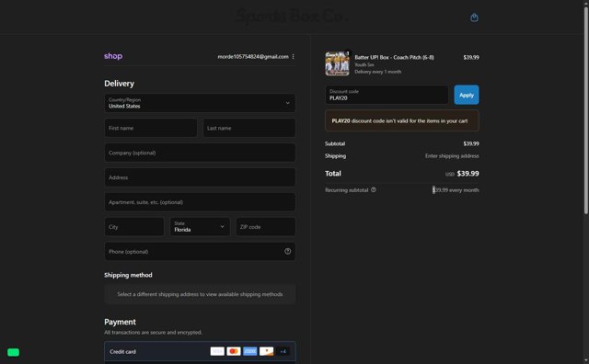Focus the Last name field
This screenshot has height=364, width=589.
pyautogui.click(x=249, y=128)
